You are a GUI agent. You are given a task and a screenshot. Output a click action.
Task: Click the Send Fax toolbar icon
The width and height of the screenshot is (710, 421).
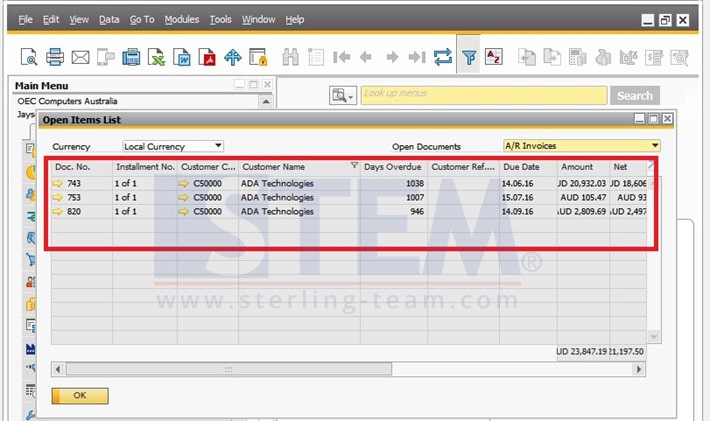point(106,57)
